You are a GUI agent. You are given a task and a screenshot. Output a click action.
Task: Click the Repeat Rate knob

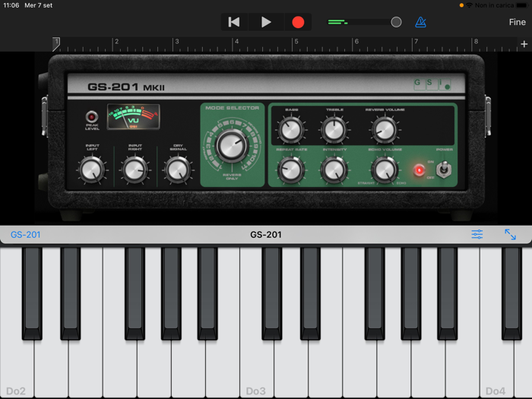pyautogui.click(x=291, y=169)
